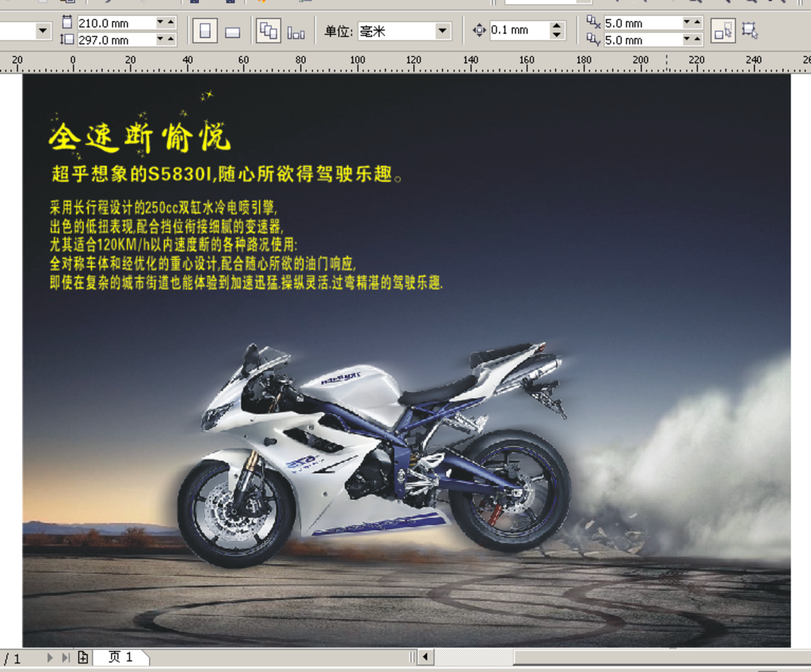The image size is (811, 672).
Task: Switch to the 页 1 page tab
Action: [120, 657]
